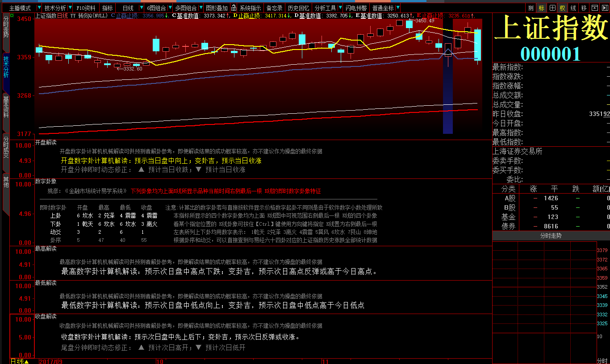Click the month 11 marker on timeline

click(x=326, y=361)
